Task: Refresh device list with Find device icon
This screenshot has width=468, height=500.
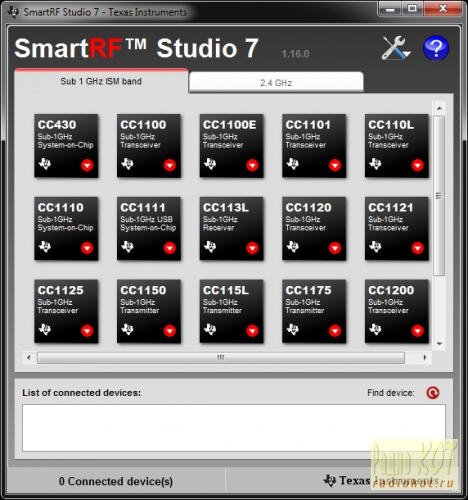Action: [433, 393]
